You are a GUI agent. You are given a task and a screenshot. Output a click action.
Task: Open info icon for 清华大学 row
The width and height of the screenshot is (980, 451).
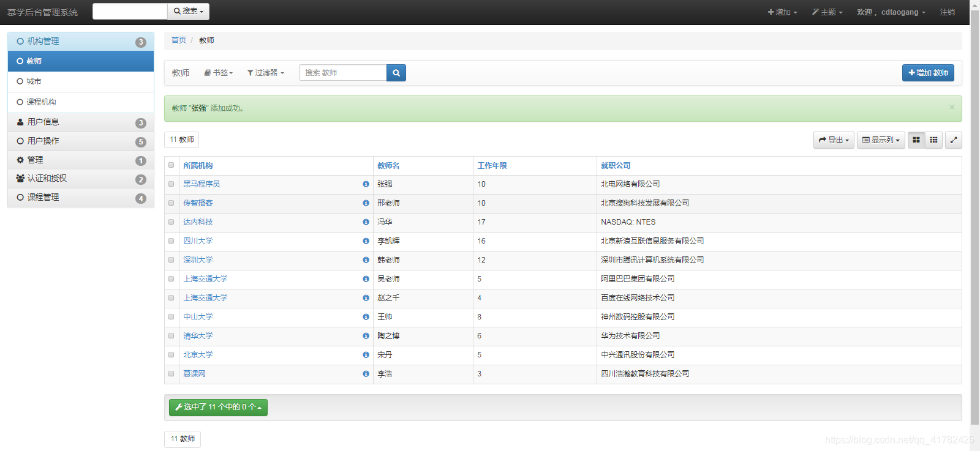(x=366, y=336)
